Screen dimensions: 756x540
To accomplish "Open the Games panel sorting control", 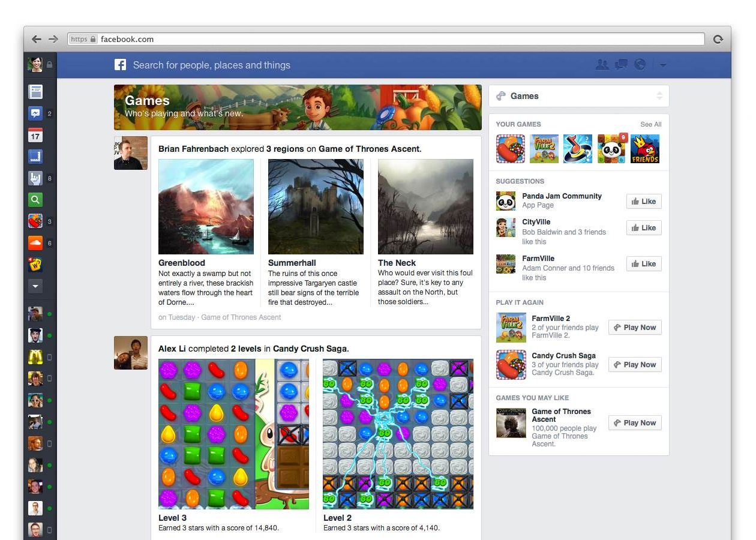I will (x=660, y=95).
